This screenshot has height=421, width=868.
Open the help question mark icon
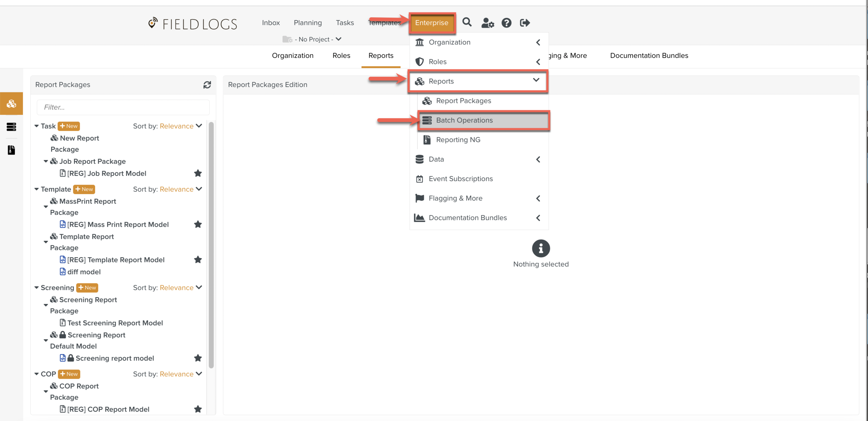click(507, 23)
